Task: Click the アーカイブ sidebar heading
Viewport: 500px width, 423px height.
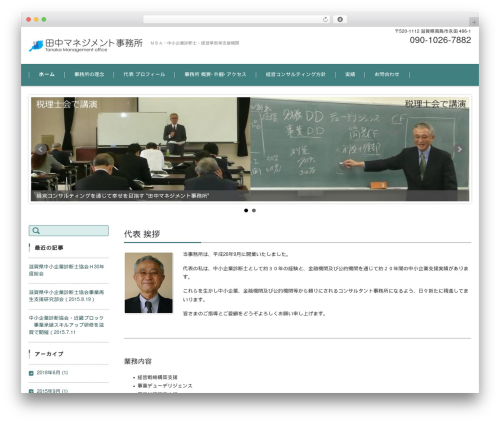Action: tap(49, 354)
